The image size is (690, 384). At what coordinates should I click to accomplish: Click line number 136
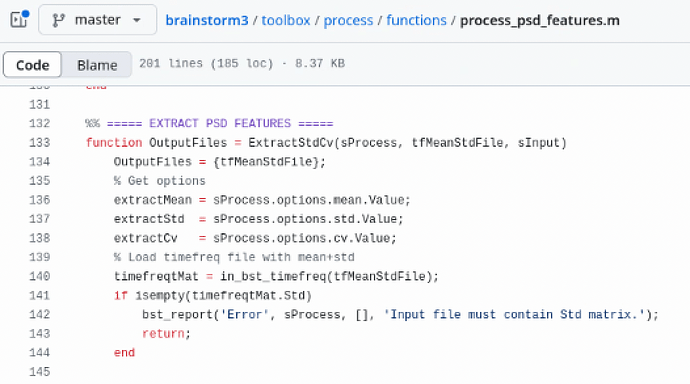(40, 200)
